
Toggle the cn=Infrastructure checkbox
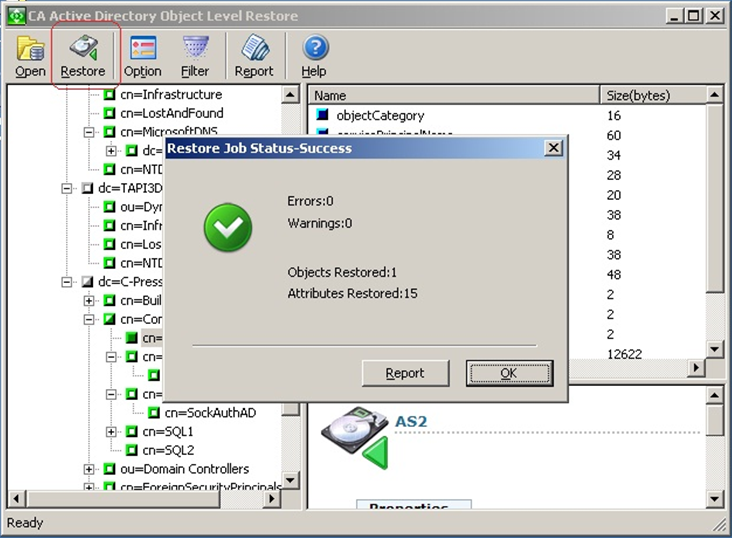(x=109, y=94)
